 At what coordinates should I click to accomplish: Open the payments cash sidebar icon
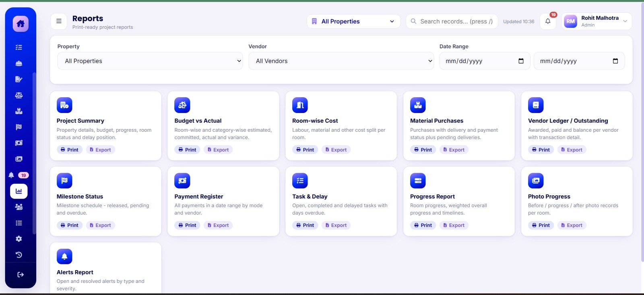pyautogui.click(x=19, y=143)
